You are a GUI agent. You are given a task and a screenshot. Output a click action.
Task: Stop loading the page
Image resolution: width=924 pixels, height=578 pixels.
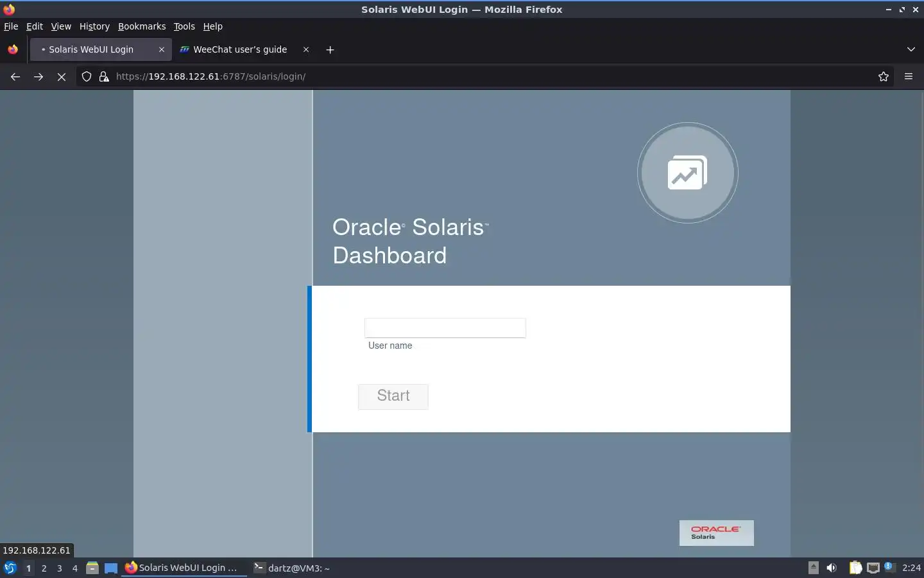click(62, 76)
